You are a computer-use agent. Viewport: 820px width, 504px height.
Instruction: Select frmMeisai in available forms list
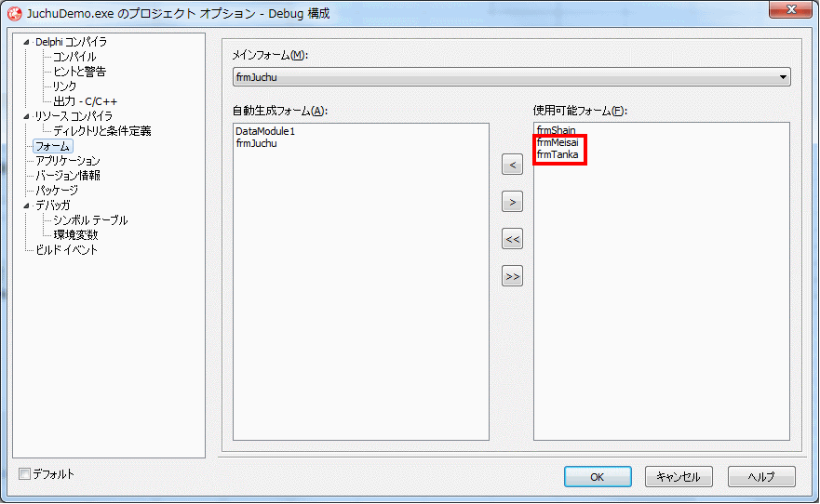[x=558, y=142]
